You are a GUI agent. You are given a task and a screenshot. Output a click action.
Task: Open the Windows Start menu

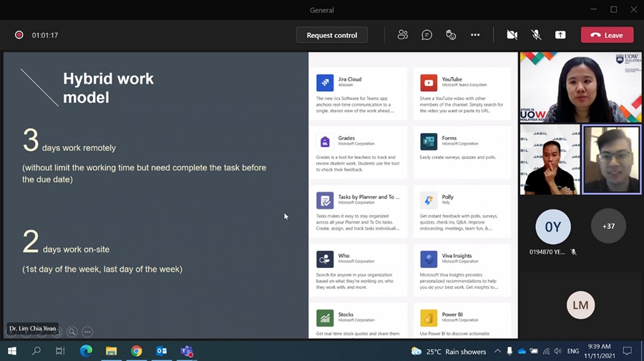click(x=12, y=351)
